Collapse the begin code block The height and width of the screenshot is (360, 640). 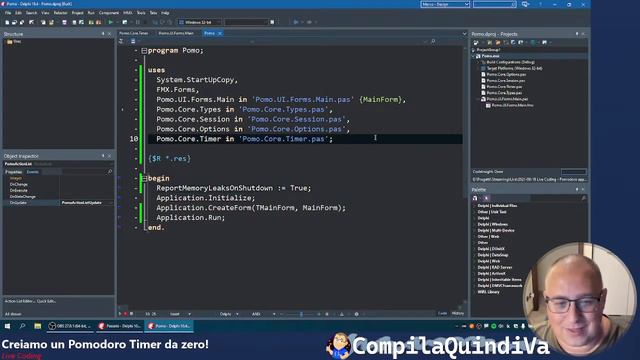point(144,178)
